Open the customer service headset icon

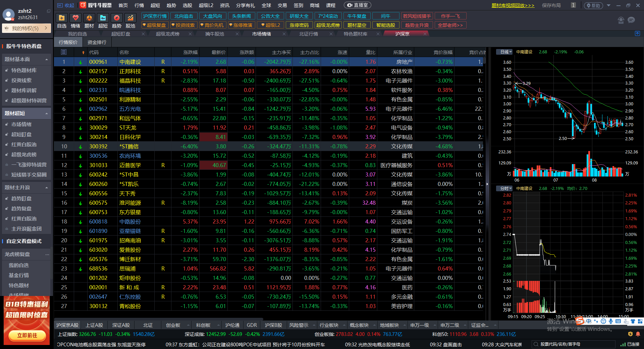tap(621, 20)
